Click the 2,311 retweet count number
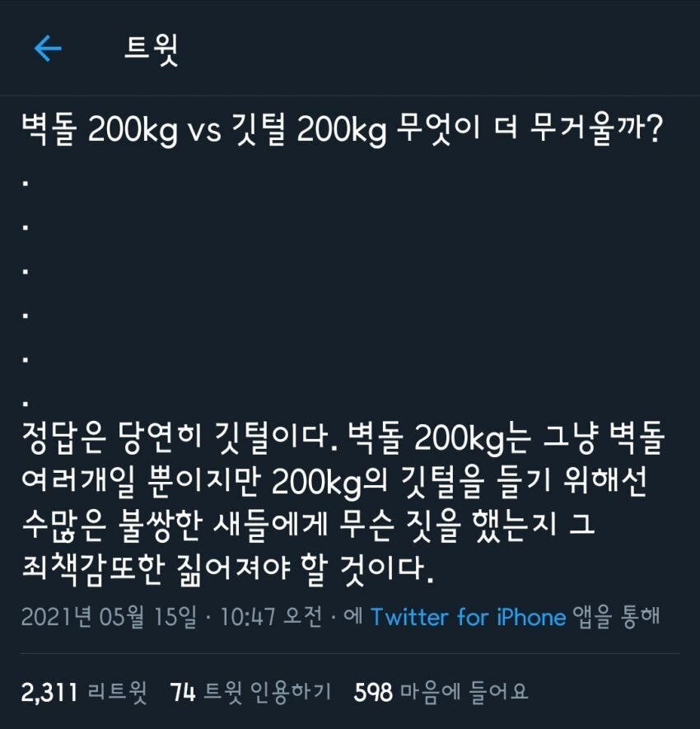 [49, 692]
